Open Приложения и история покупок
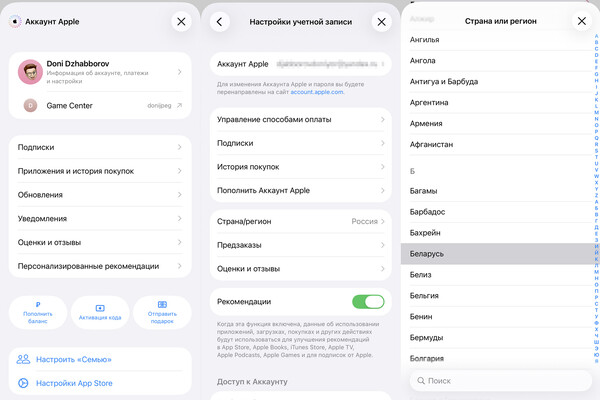Viewport: 600px width, 400px height. [x=100, y=171]
